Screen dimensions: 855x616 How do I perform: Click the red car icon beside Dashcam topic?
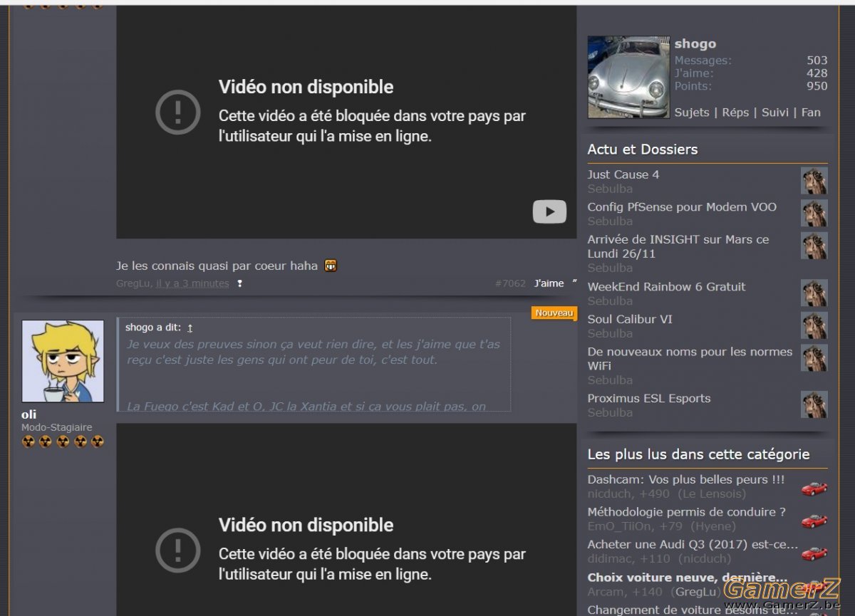pyautogui.click(x=814, y=487)
